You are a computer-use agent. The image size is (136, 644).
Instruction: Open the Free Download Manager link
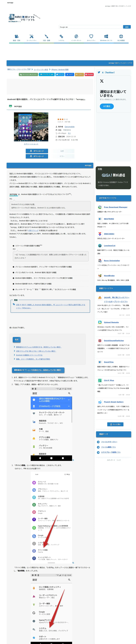pos(116,207)
